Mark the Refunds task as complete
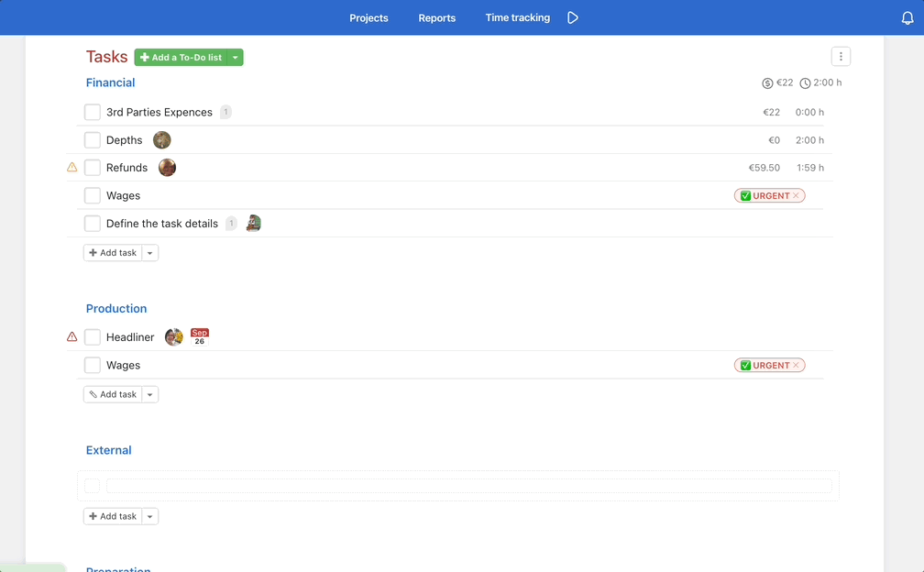 93,168
